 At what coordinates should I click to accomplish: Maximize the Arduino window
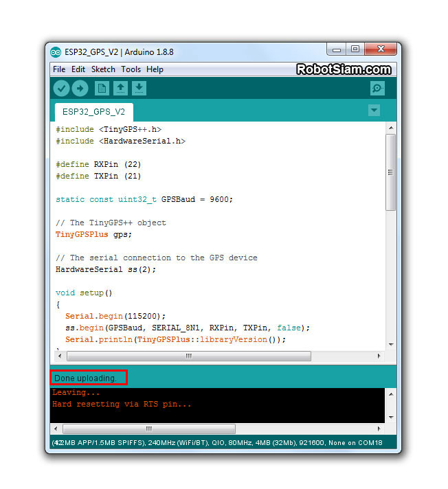(355, 49)
